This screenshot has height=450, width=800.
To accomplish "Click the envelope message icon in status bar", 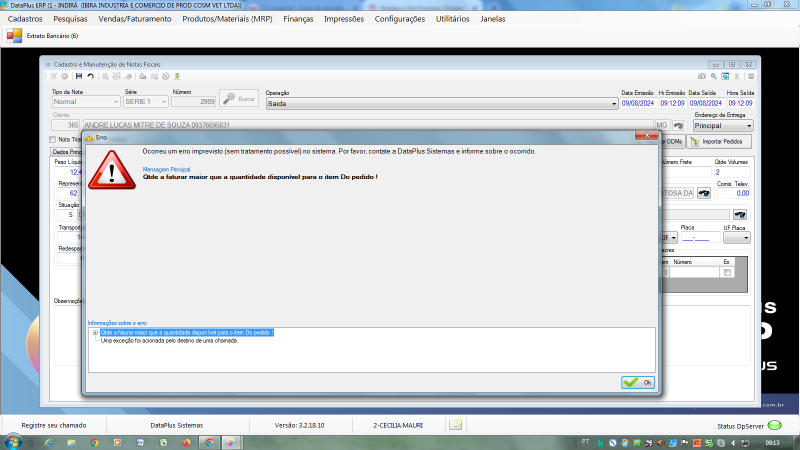I will pyautogui.click(x=456, y=424).
